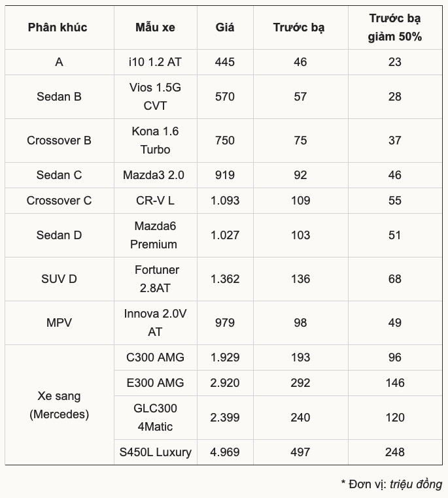Select the "Mazda3 2.0" model cell
This screenshot has width=448, height=498.
point(155,175)
